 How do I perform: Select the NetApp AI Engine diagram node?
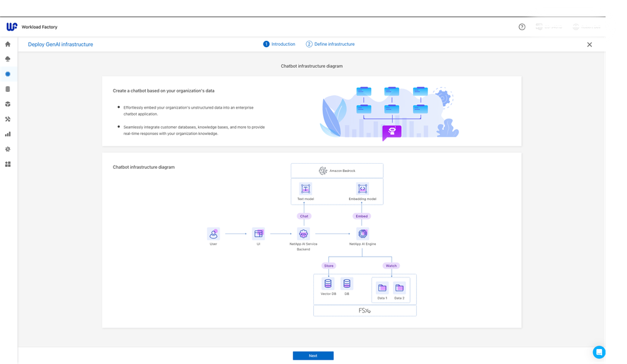click(x=362, y=233)
